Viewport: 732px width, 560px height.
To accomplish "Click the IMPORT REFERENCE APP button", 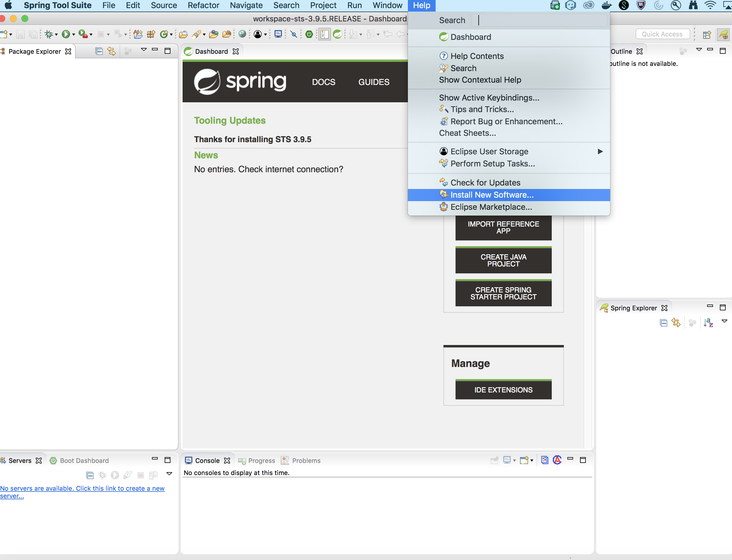I will pos(503,228).
